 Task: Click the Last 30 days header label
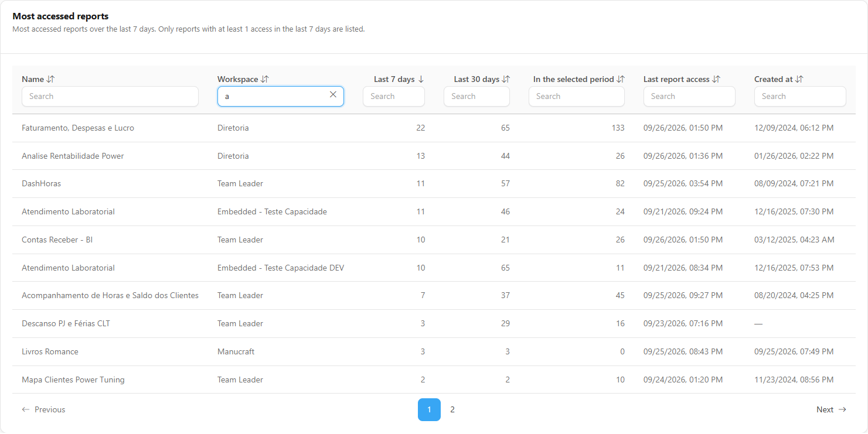click(476, 79)
